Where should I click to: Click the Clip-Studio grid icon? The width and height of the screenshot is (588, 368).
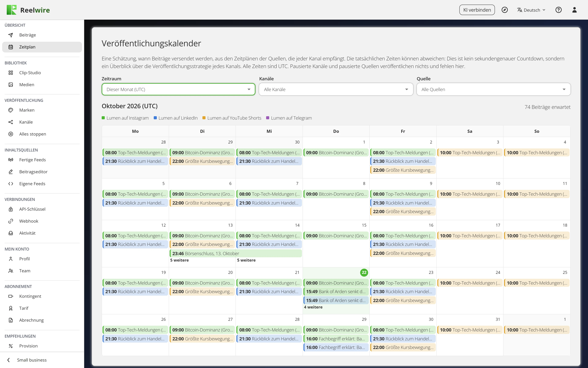[x=11, y=73]
